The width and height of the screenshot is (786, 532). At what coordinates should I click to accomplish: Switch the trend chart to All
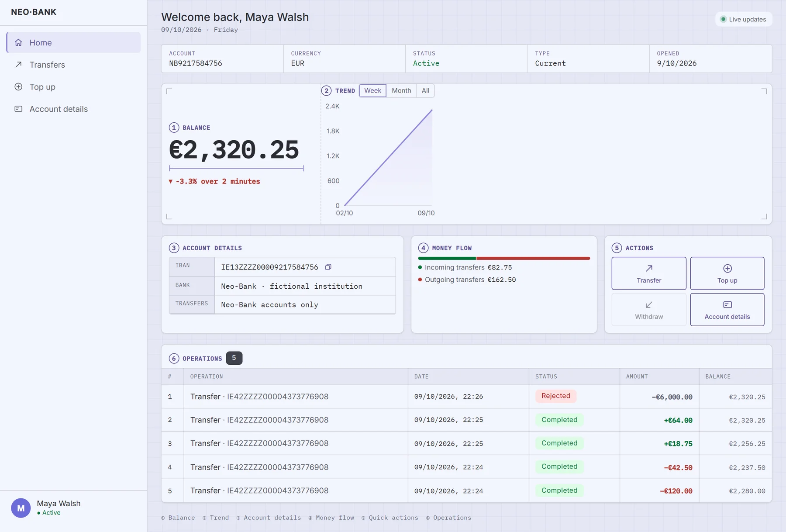click(425, 90)
